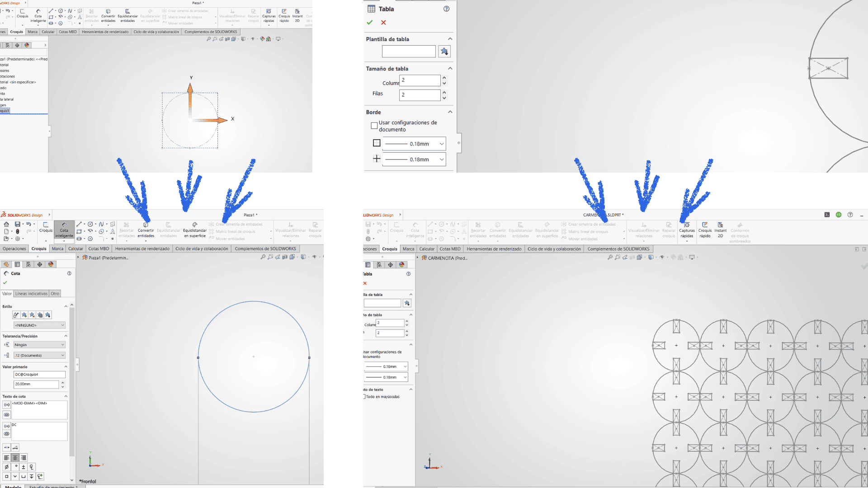
Task: Accept the Cota dimension with green checkmark
Action: click(5, 282)
